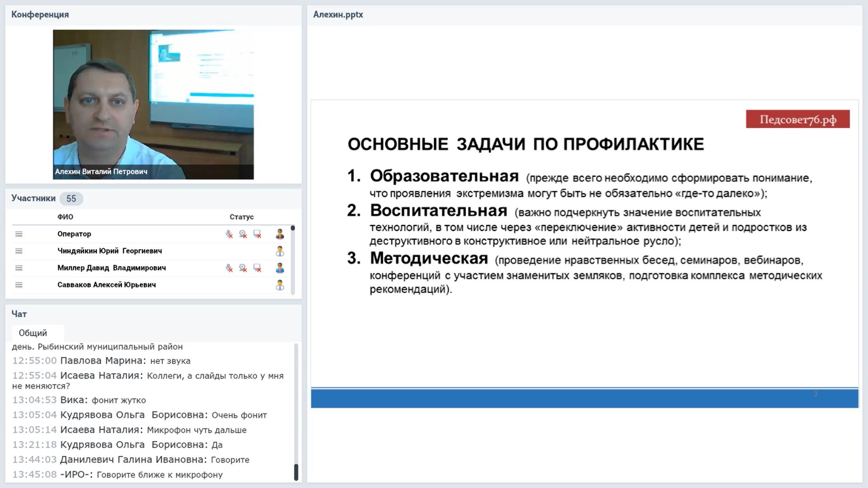868x488 pixels.
Task: Click slide item Воспитательная
Action: click(x=439, y=211)
